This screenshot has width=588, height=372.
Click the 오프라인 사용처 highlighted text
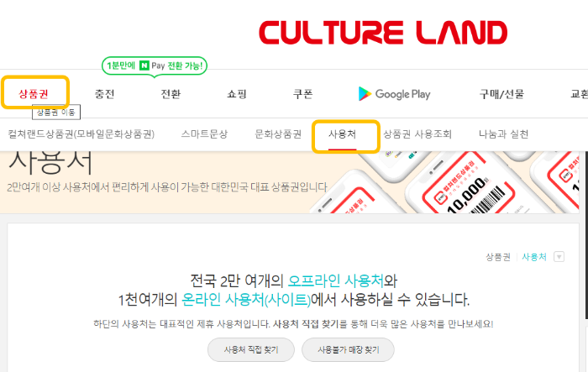[336, 280]
